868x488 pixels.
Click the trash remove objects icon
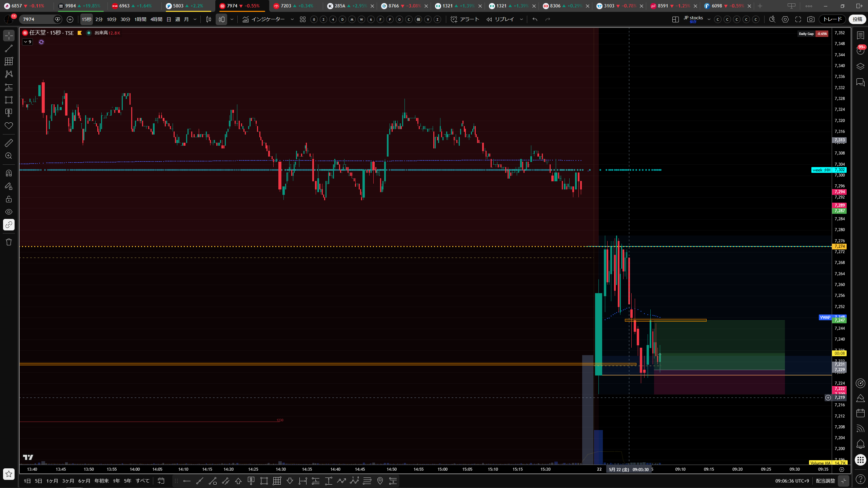(9, 242)
